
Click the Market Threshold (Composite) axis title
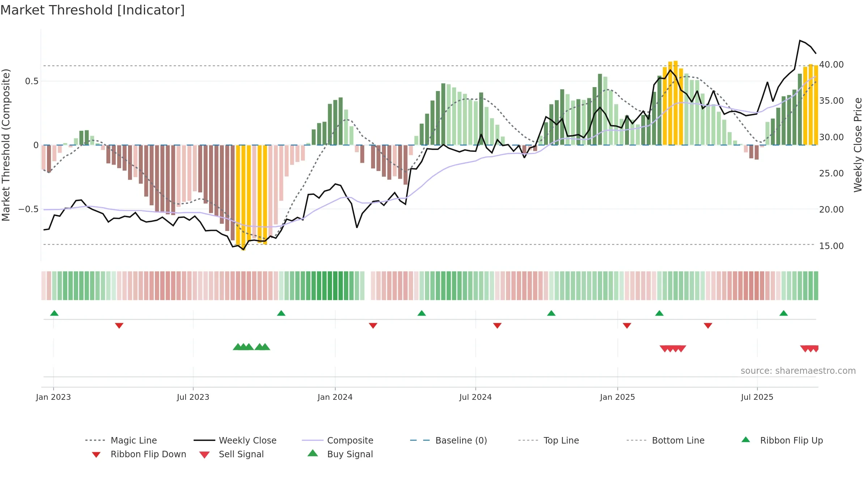tap(6, 145)
